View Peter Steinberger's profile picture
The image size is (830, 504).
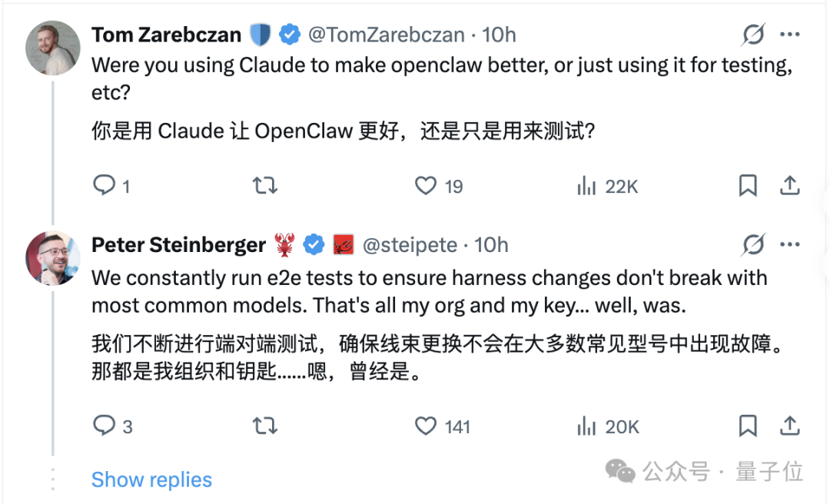point(52,257)
